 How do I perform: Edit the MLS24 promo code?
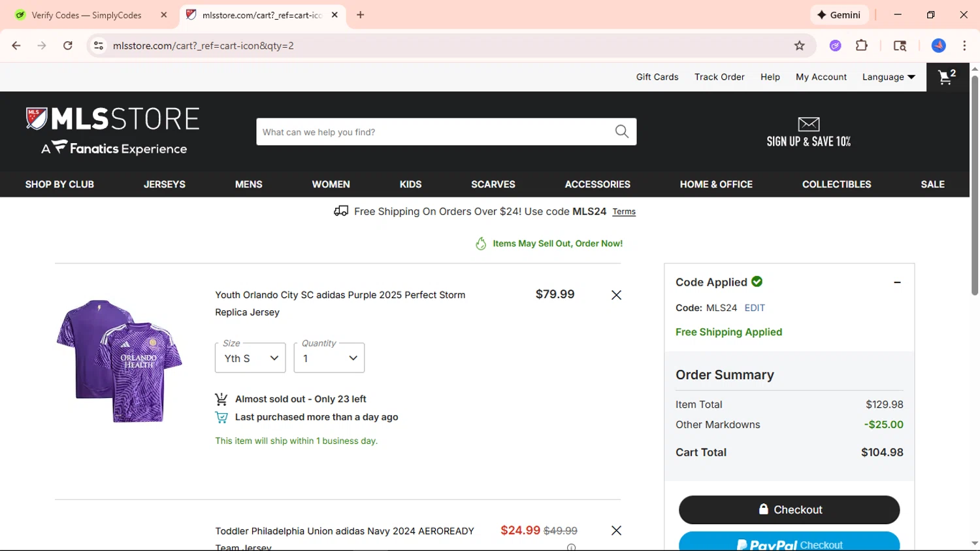(x=755, y=308)
